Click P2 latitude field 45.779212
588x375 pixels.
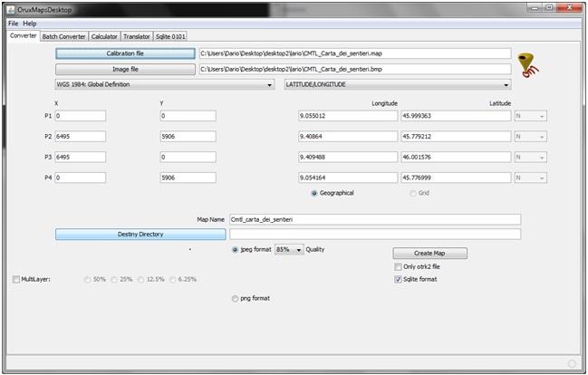pos(456,137)
